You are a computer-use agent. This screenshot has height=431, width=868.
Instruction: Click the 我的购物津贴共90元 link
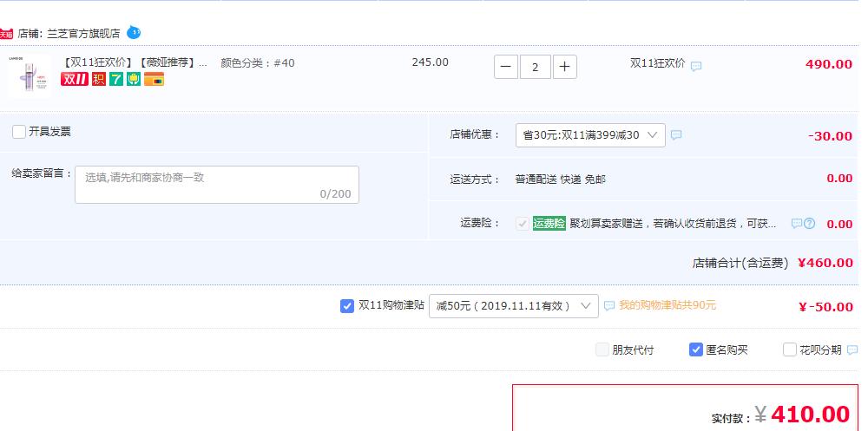[x=667, y=305]
